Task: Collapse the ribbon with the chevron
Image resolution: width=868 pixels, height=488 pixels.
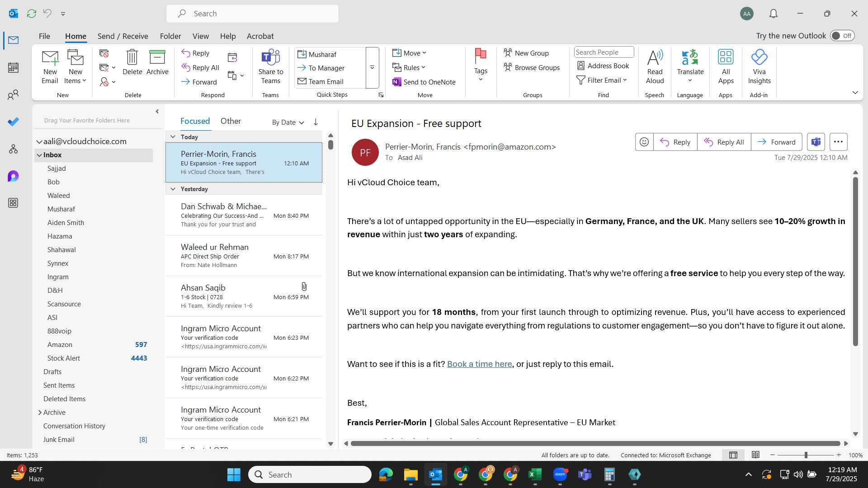Action: [x=855, y=93]
